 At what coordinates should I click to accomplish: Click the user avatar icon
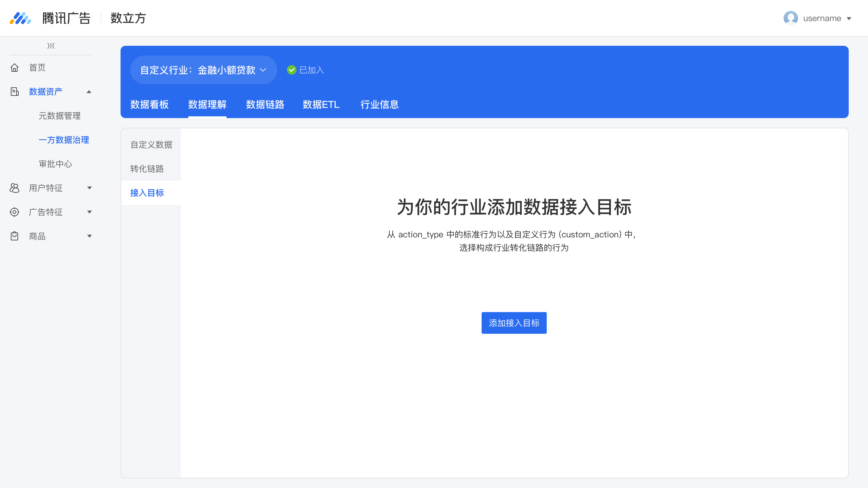[x=791, y=18]
